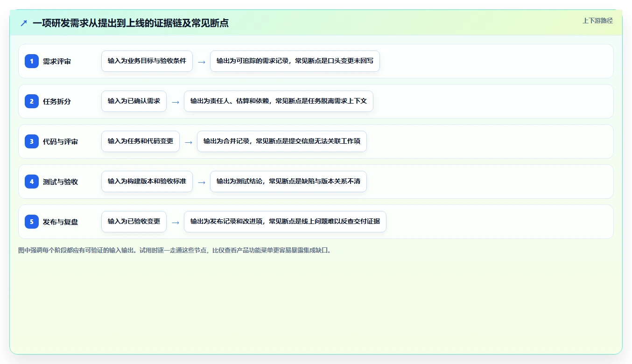
Task: Open the 输出为可追踪的需求记录 box
Action: (295, 61)
